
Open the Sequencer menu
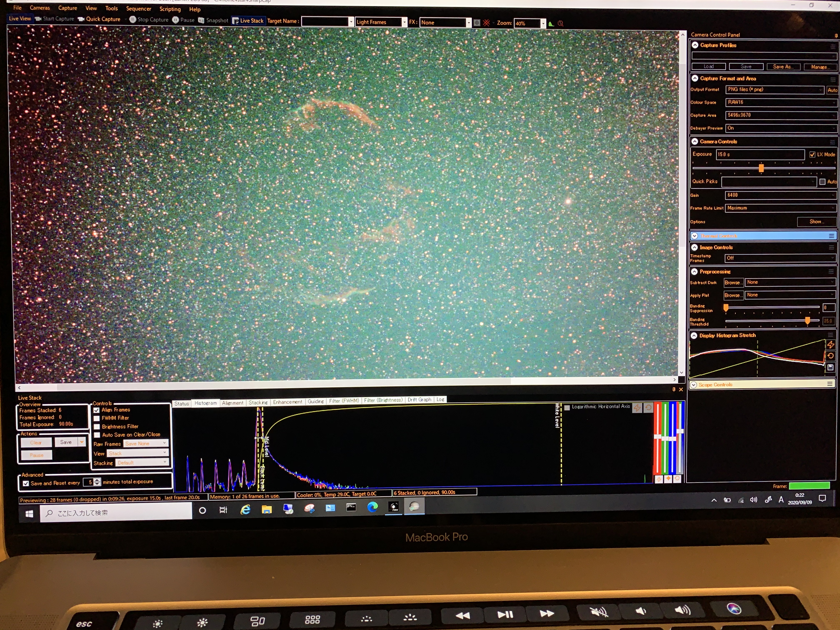click(138, 8)
